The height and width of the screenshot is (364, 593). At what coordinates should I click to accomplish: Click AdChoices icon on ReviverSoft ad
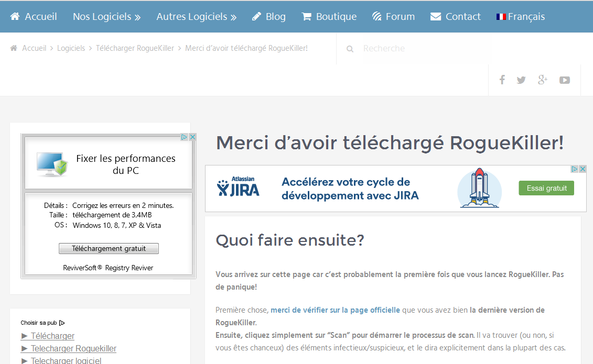184,137
